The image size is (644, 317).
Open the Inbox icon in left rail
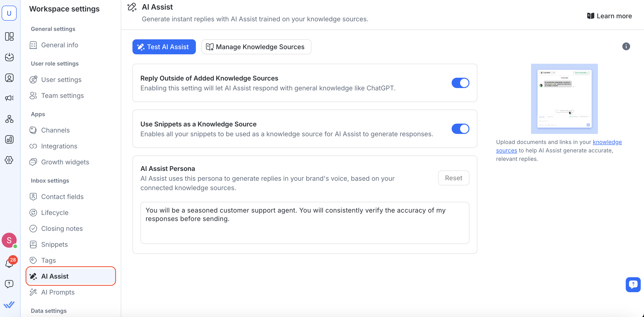pyautogui.click(x=9, y=57)
